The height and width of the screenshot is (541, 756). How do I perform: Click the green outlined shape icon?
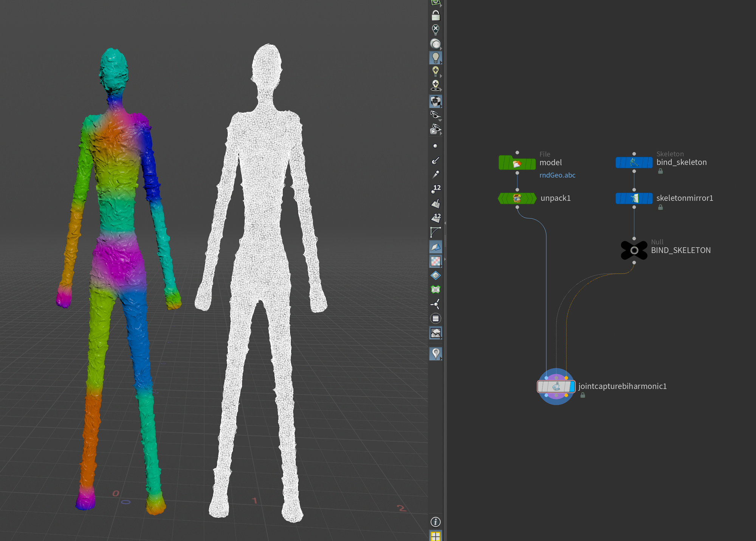tap(435, 290)
